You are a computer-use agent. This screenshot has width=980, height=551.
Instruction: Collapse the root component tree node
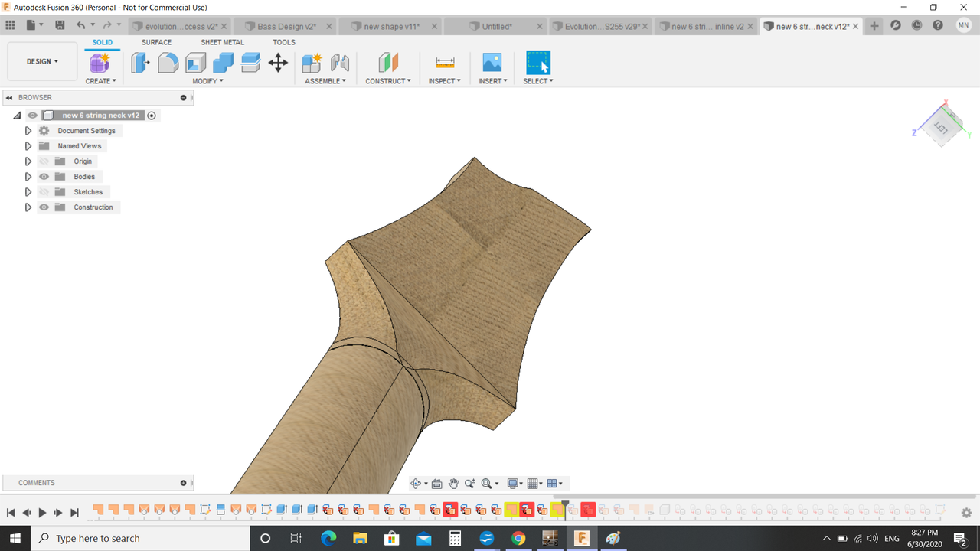coord(17,116)
